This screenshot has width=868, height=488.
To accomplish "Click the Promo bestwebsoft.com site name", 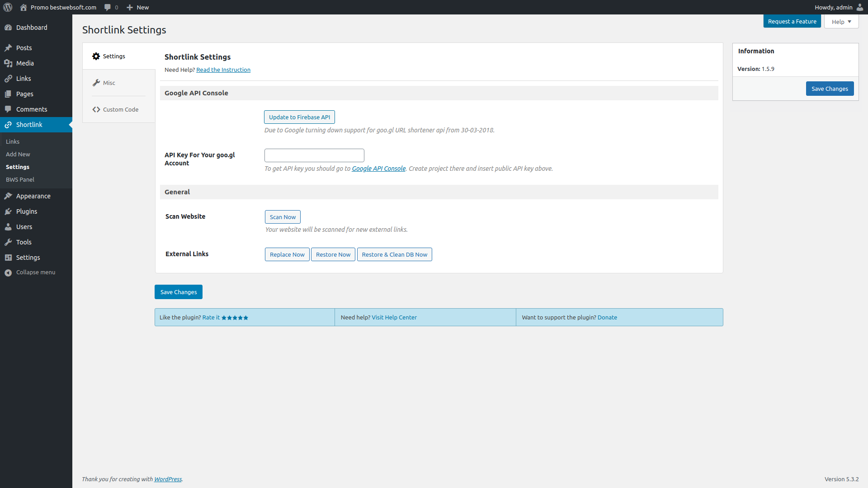I will click(63, 7).
